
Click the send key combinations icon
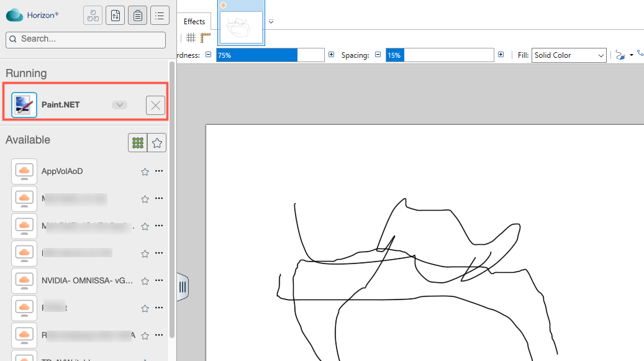click(x=93, y=16)
